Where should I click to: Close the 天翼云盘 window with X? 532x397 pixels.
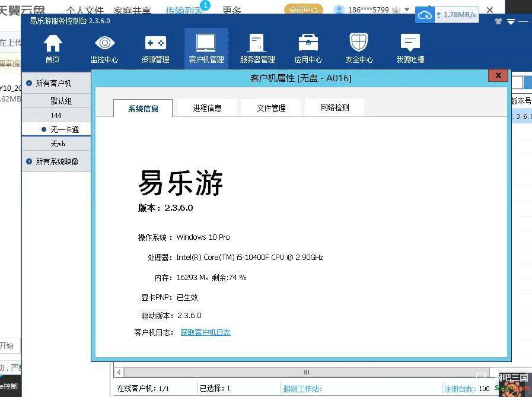(x=489, y=10)
